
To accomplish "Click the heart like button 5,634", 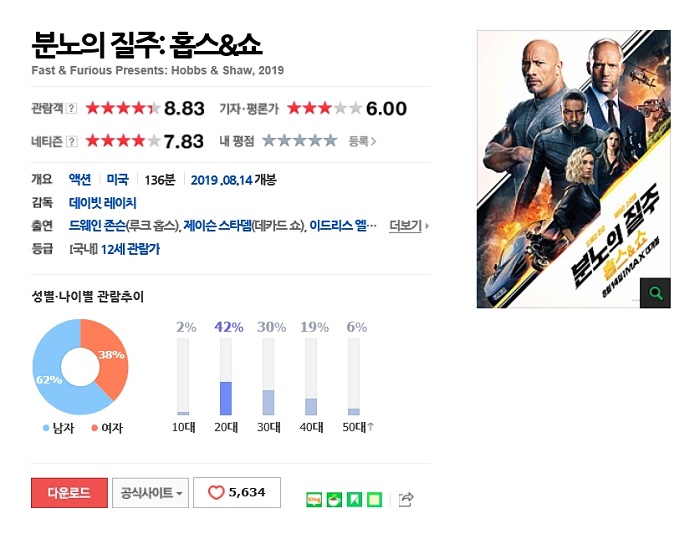I will coord(236,492).
